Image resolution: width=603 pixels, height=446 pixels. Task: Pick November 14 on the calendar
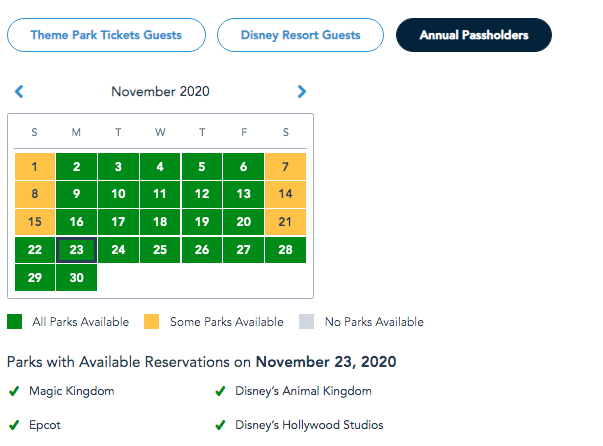coord(285,194)
